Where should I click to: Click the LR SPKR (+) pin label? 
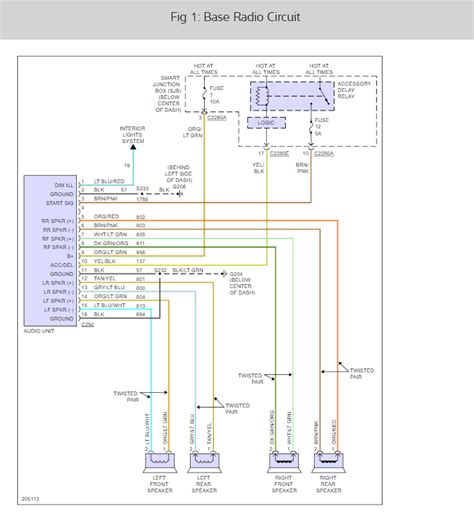(x=58, y=283)
